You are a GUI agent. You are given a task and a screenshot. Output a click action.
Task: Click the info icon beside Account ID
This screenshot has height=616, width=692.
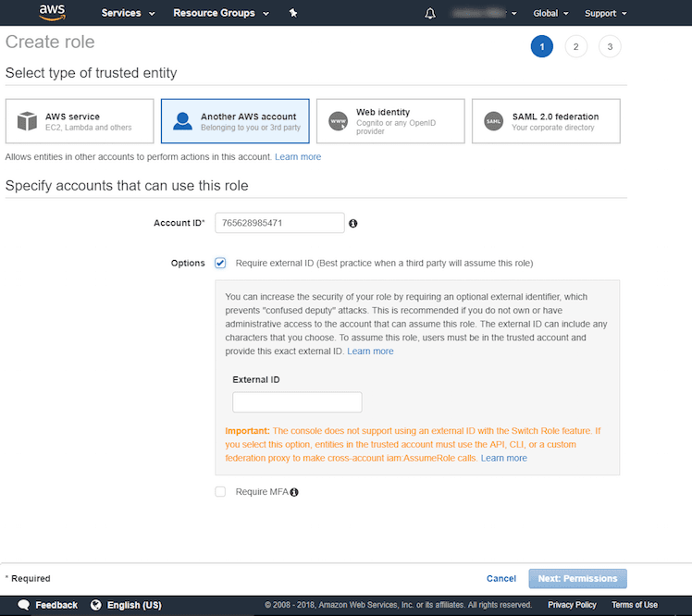[352, 223]
